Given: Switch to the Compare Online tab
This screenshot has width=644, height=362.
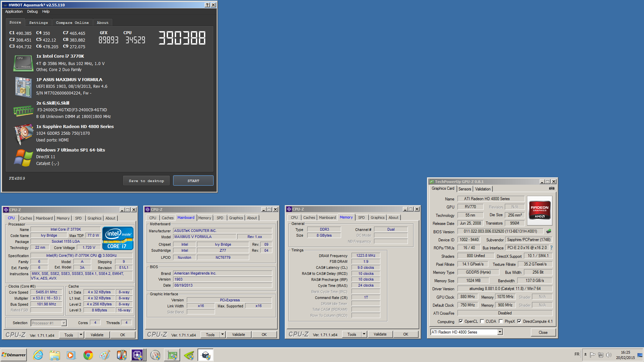Looking at the screenshot, I should click(x=72, y=22).
